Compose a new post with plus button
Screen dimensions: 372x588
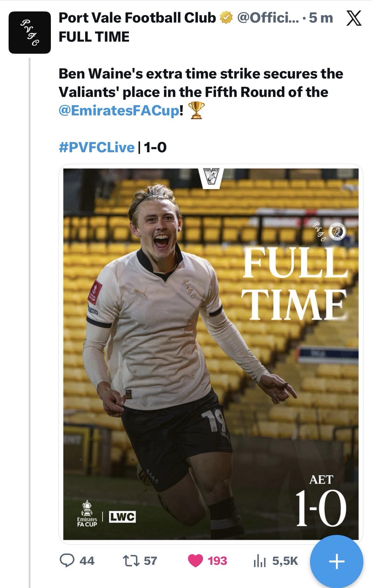(x=336, y=561)
